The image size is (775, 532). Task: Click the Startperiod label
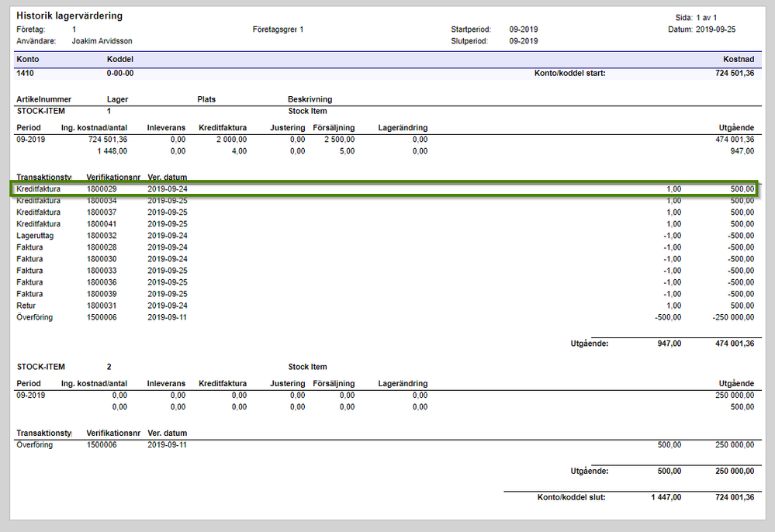(x=471, y=29)
